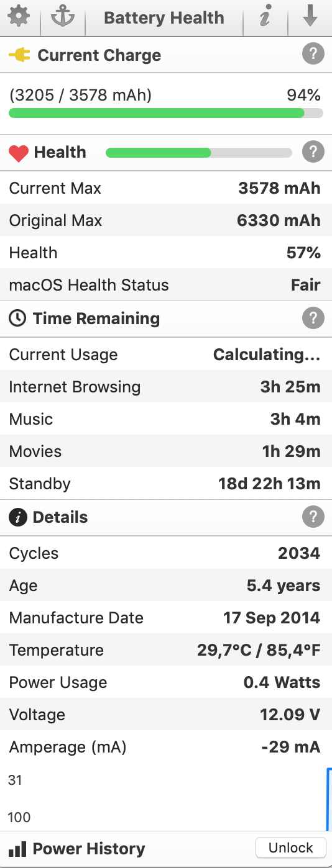Click the Time Remaining section header
The width and height of the screenshot is (332, 868).
tap(166, 319)
